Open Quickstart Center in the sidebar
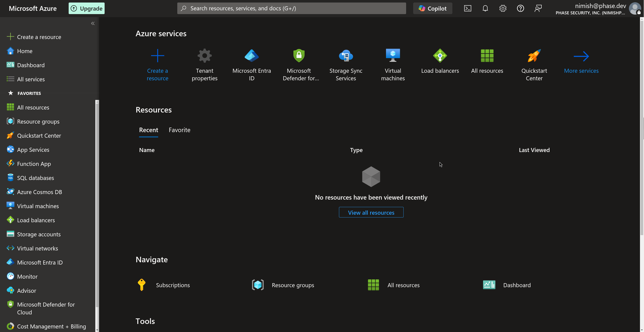This screenshot has height=332, width=644. 48,136
